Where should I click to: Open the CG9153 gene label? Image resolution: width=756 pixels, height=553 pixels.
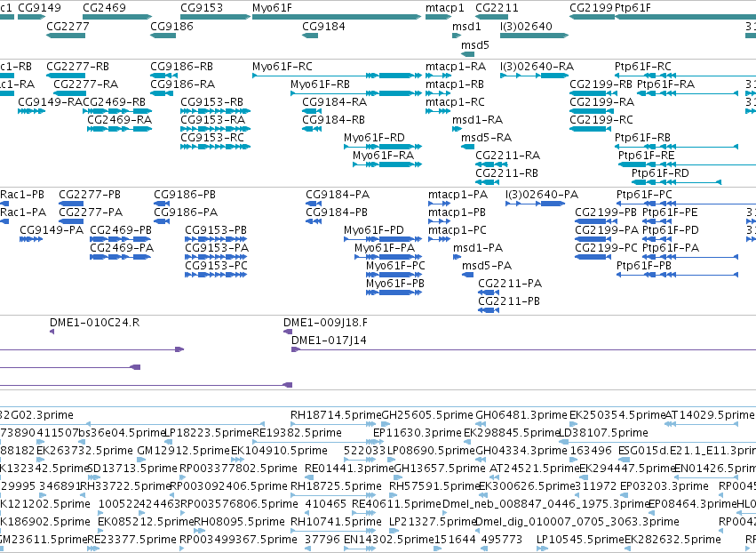(202, 8)
